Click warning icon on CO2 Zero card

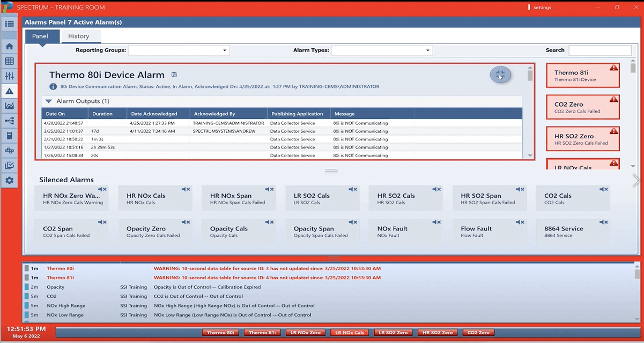point(613,100)
